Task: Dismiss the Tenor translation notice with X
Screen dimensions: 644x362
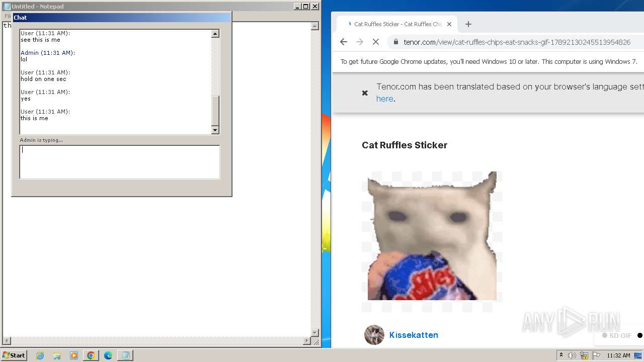Action: click(365, 93)
